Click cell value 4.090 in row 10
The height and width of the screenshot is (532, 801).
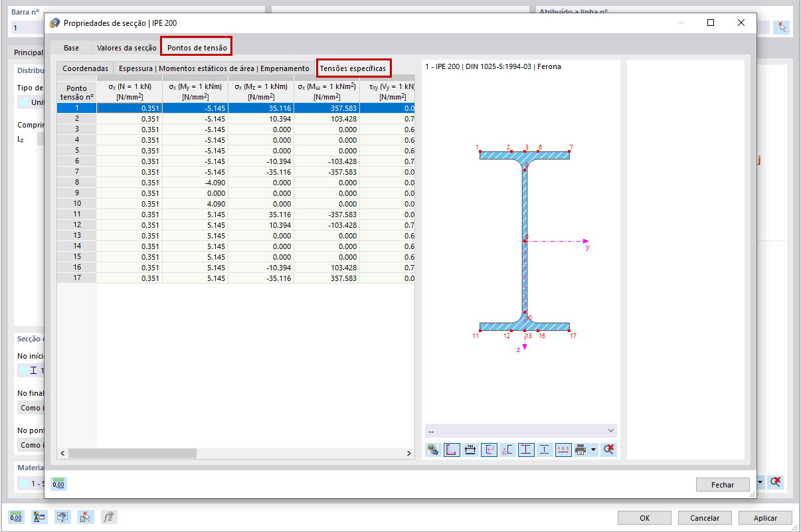pos(195,203)
